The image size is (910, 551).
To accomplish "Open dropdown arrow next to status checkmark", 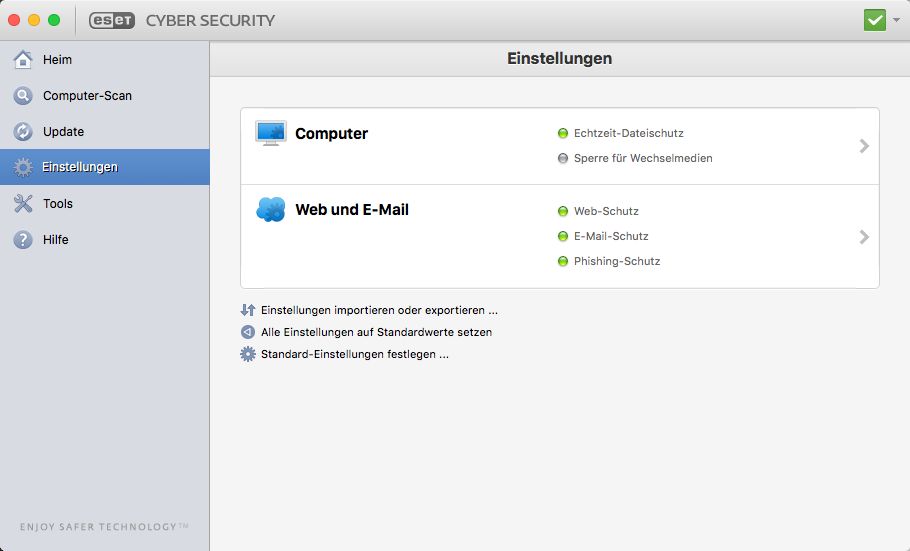I will coord(896,20).
